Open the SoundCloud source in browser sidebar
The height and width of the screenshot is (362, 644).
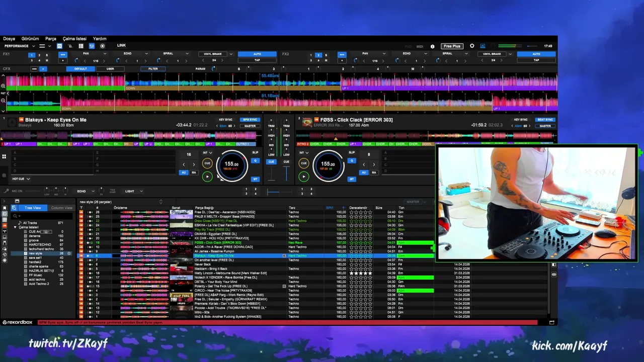tap(5, 225)
